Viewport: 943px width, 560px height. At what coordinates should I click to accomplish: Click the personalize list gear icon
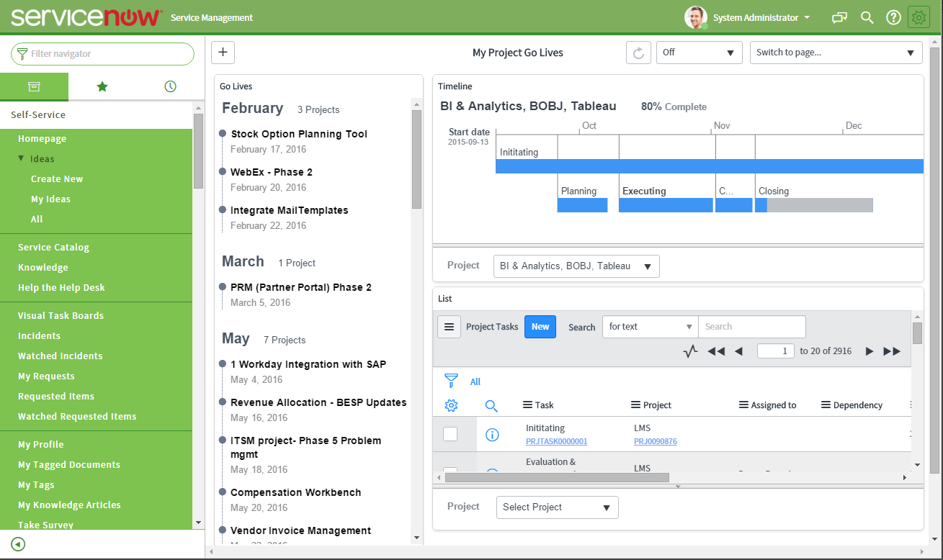451,405
